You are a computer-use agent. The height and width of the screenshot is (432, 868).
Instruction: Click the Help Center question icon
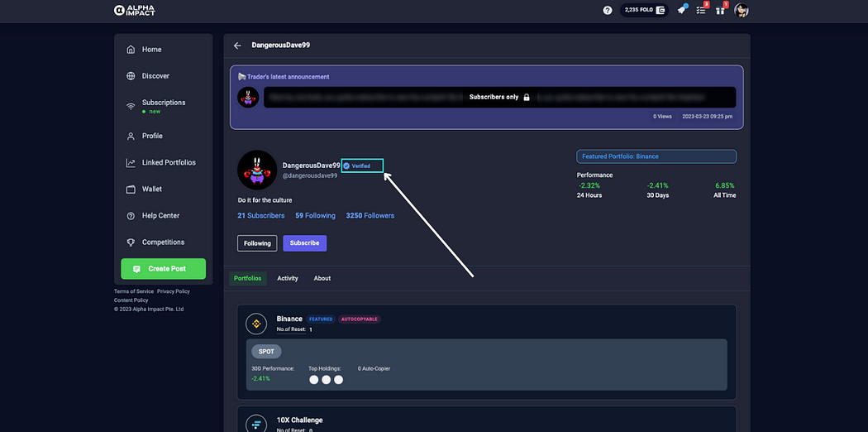(131, 216)
